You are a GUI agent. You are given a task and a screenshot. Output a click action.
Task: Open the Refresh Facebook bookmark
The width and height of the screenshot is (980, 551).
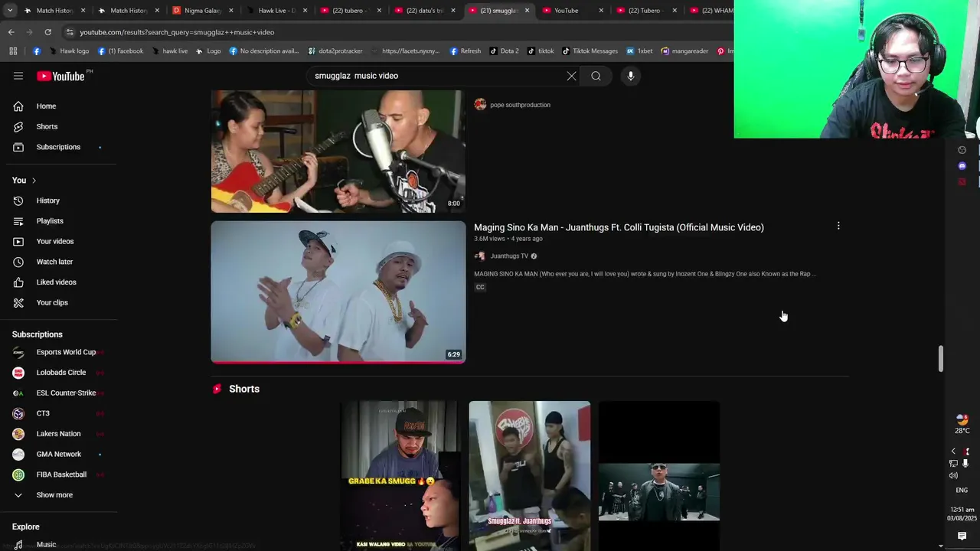click(465, 51)
